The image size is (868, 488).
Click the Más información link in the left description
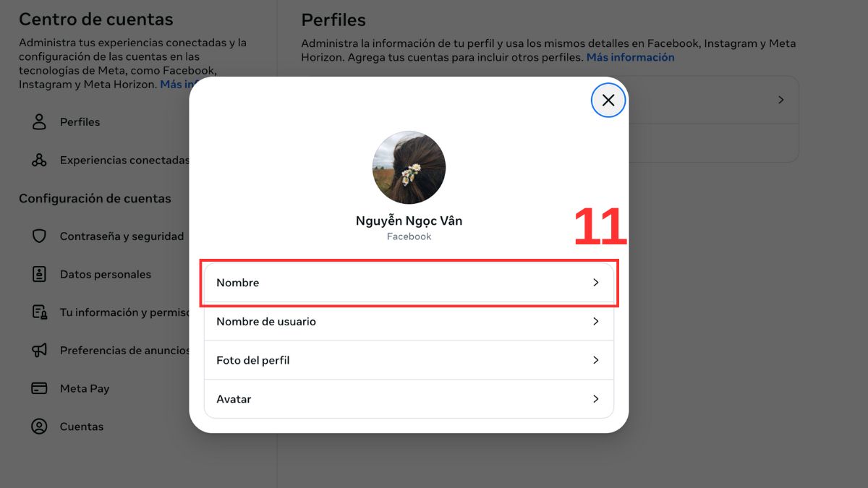181,84
